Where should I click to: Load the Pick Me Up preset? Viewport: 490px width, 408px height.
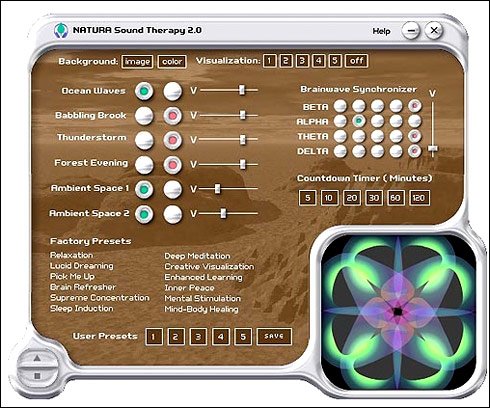(72, 277)
